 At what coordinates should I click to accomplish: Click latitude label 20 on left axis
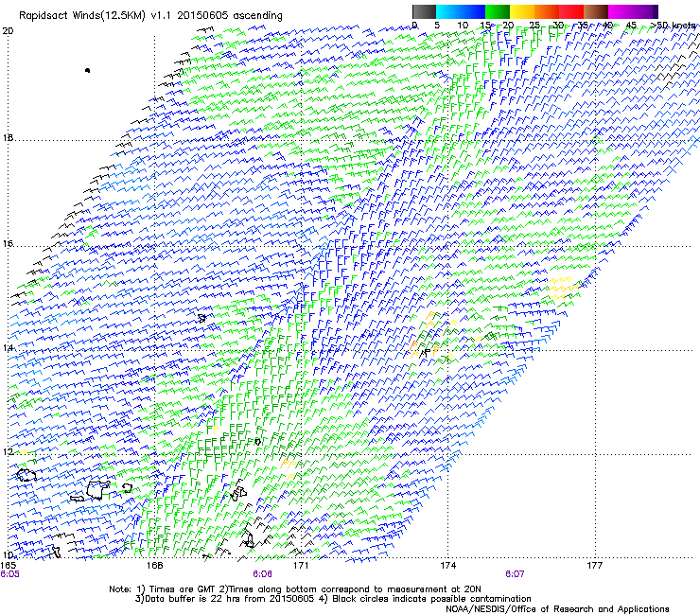8,31
